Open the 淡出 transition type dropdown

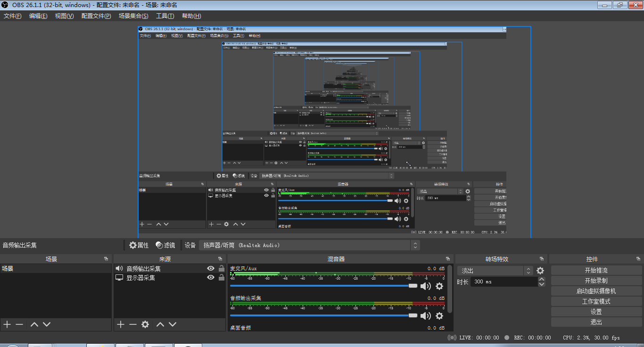tap(495, 271)
